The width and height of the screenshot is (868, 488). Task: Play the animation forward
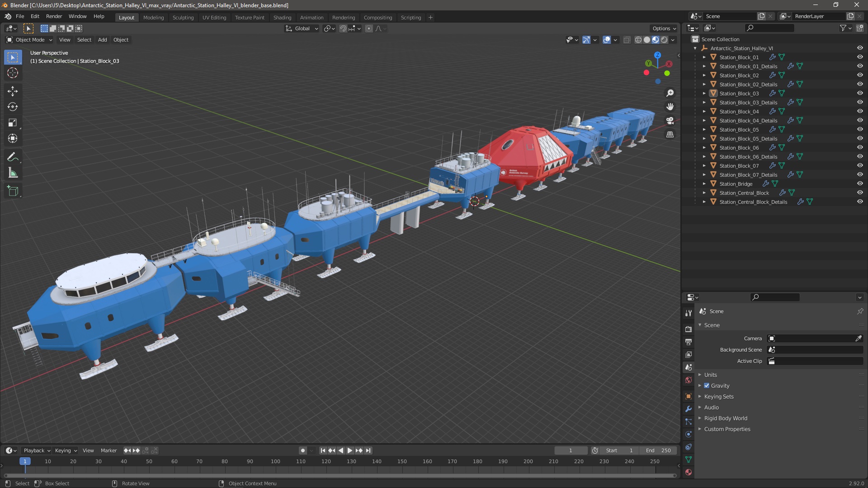349,450
